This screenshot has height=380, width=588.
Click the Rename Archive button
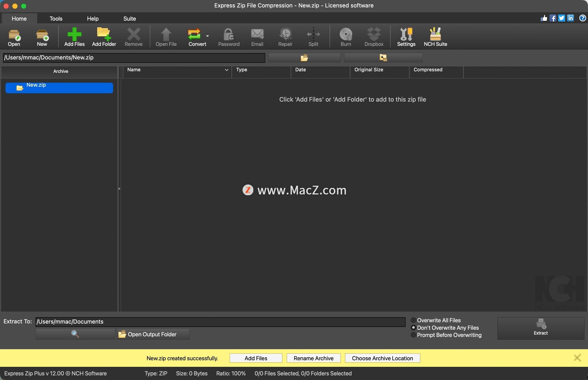(313, 358)
